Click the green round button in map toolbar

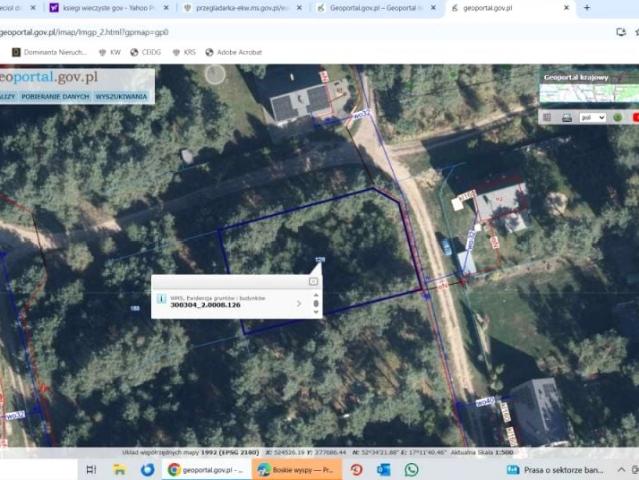click(618, 118)
